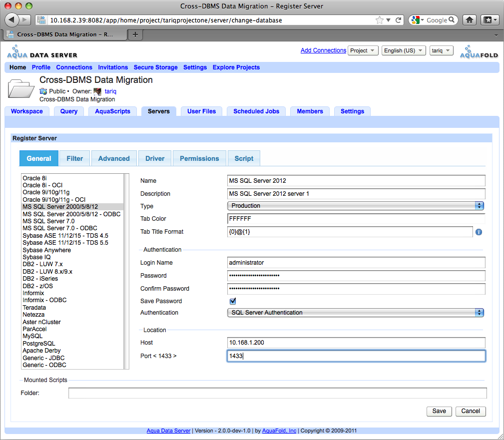This screenshot has width=504, height=440.
Task: Open the Project dropdown
Action: click(x=363, y=50)
